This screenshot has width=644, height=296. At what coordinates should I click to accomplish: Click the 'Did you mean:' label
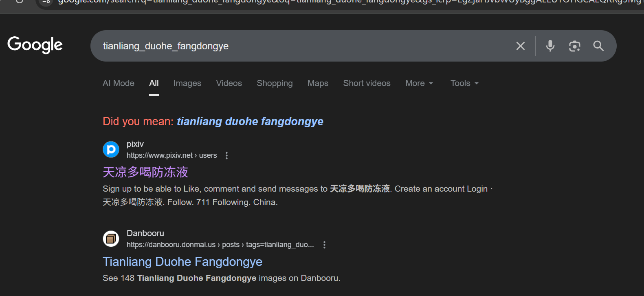click(x=138, y=121)
